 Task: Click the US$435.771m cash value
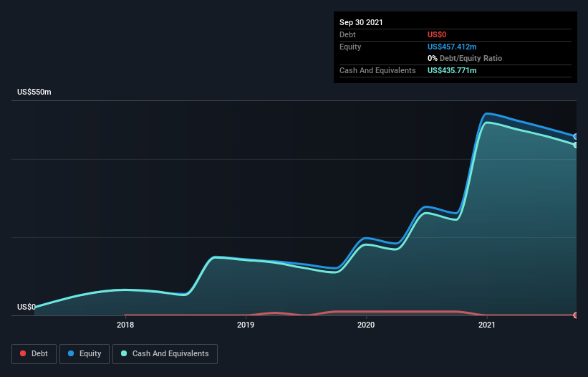click(x=452, y=70)
